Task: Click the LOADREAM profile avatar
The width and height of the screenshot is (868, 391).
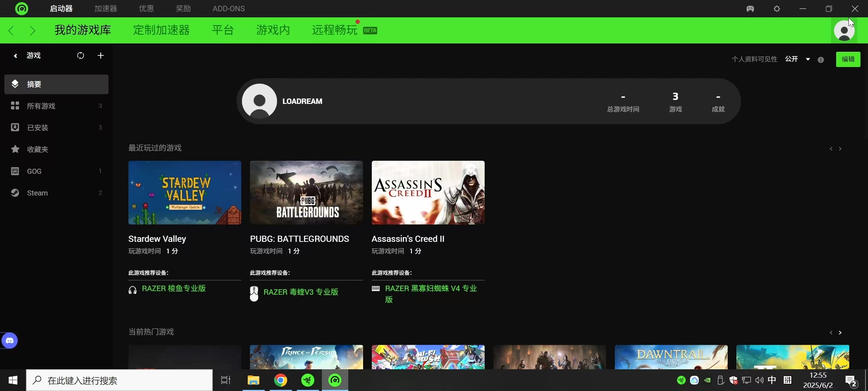Action: pos(259,101)
